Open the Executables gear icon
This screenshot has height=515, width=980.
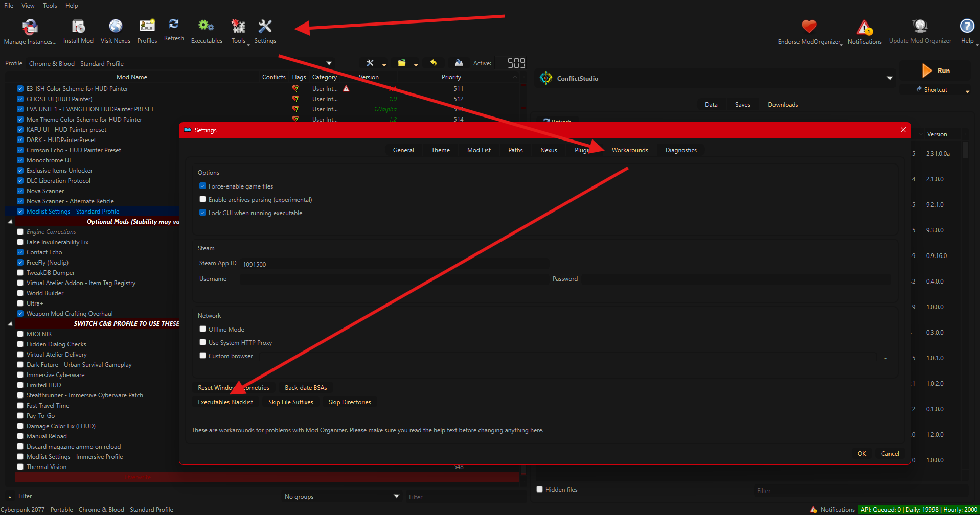point(207,26)
